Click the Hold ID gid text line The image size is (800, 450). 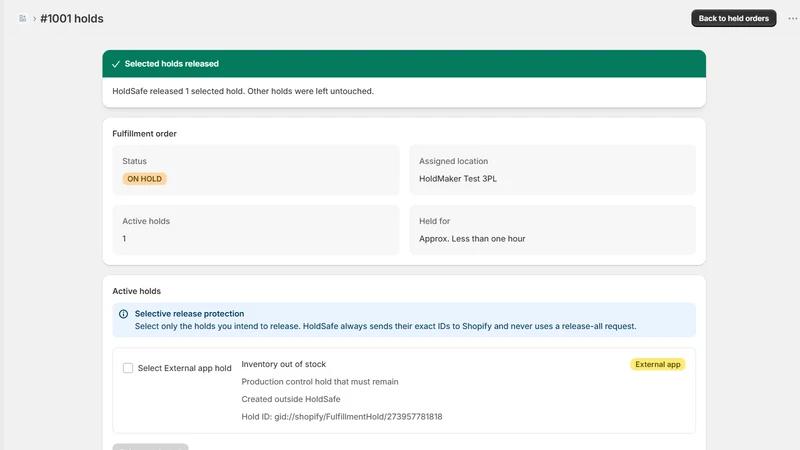342,416
